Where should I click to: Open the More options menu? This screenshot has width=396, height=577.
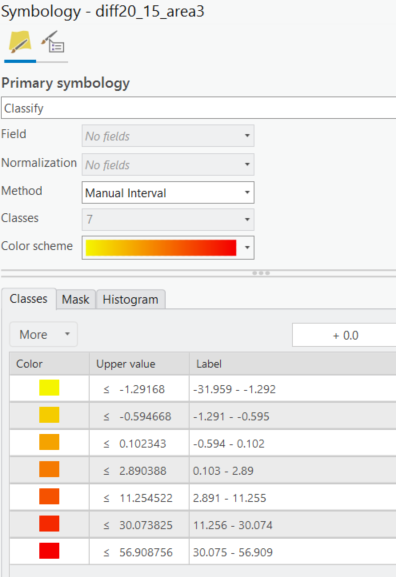(43, 334)
